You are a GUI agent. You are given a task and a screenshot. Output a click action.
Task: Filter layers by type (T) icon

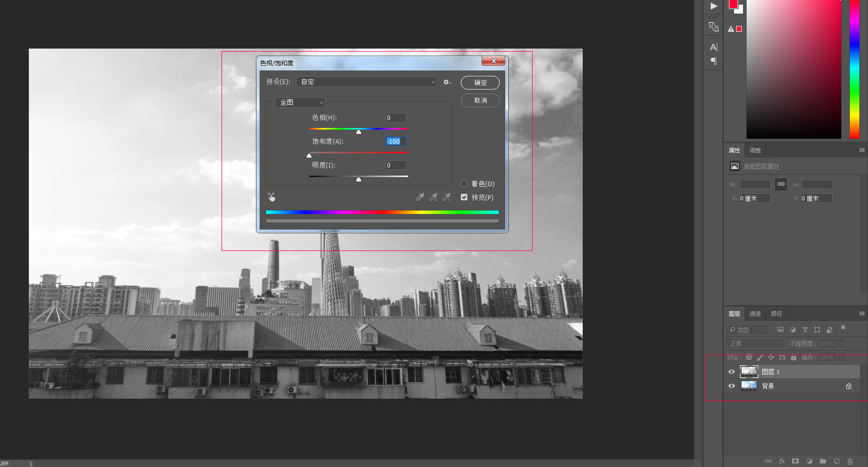[x=805, y=329]
